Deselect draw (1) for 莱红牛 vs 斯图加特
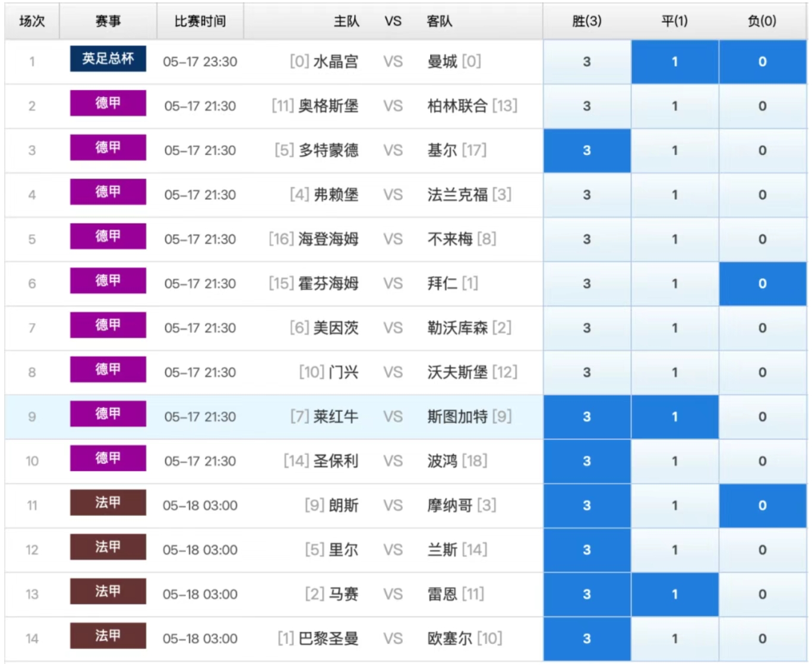The height and width of the screenshot is (668, 812). point(675,417)
